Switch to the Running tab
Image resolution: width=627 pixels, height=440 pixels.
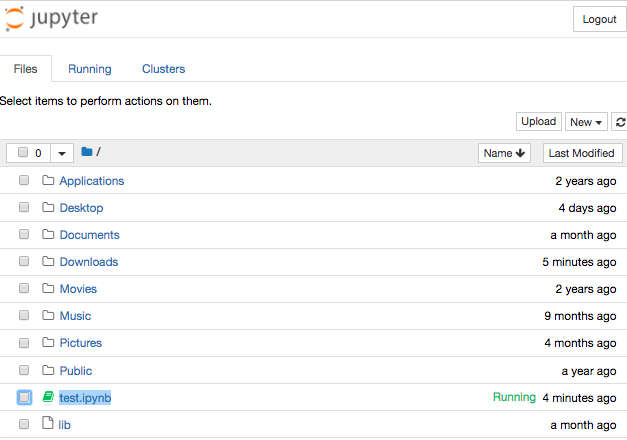pos(90,69)
